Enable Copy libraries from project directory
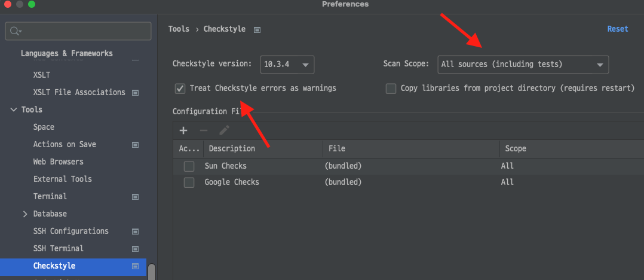The image size is (644, 280). tap(391, 89)
